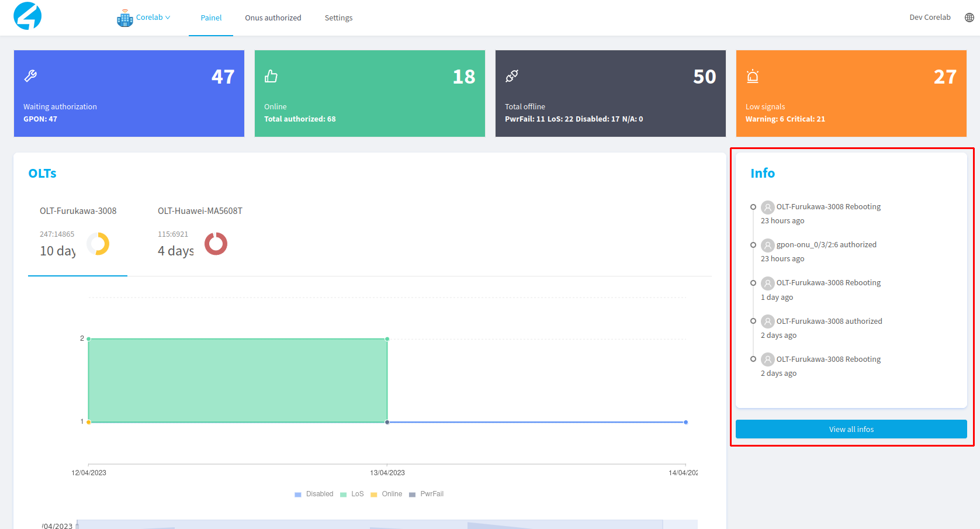
Task: Click the plug icon on Total offline card
Action: coord(512,76)
